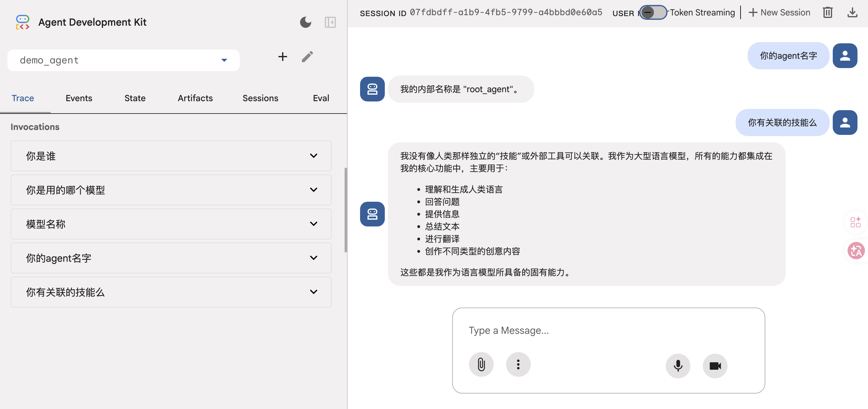Click the pencil edit agent icon
868x409 pixels.
pos(307,57)
